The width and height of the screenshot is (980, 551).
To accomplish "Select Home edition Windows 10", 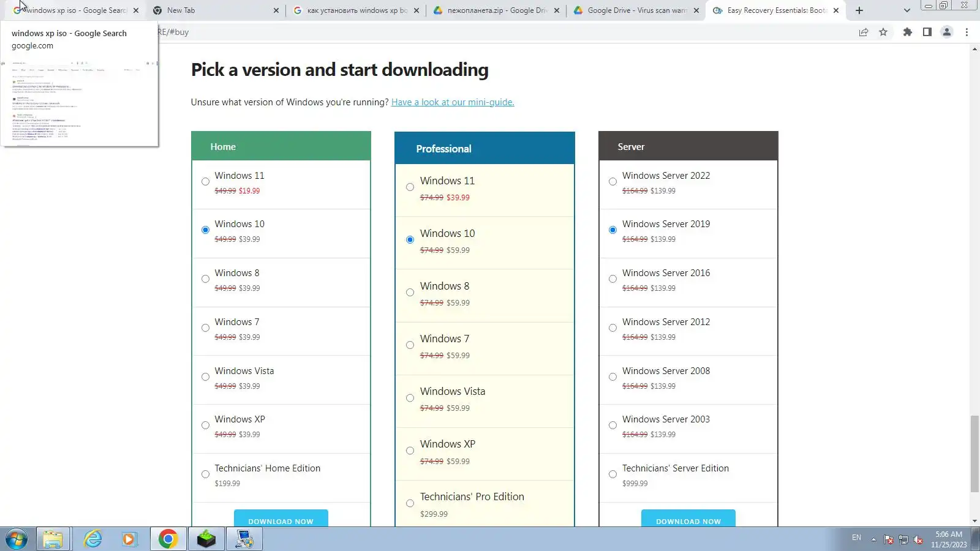I will tap(205, 230).
